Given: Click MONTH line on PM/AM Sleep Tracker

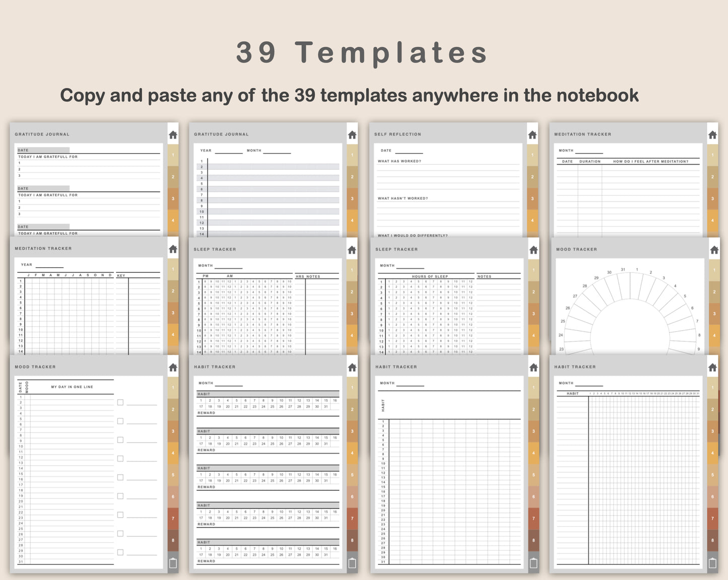Looking at the screenshot, I should click(229, 267).
